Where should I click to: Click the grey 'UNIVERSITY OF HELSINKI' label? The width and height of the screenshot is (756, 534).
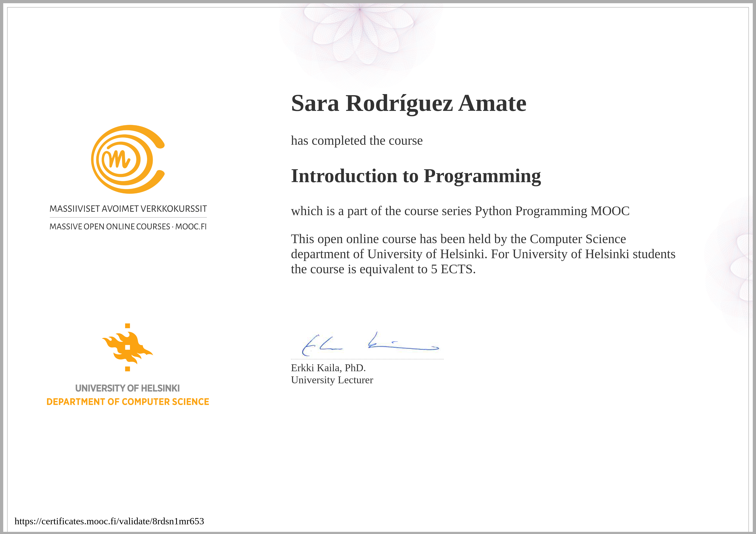point(127,388)
